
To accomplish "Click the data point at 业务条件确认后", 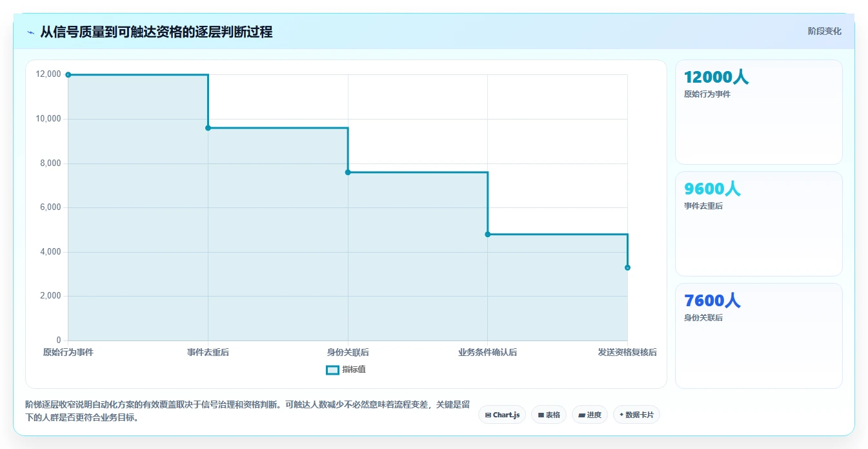I will tap(487, 234).
